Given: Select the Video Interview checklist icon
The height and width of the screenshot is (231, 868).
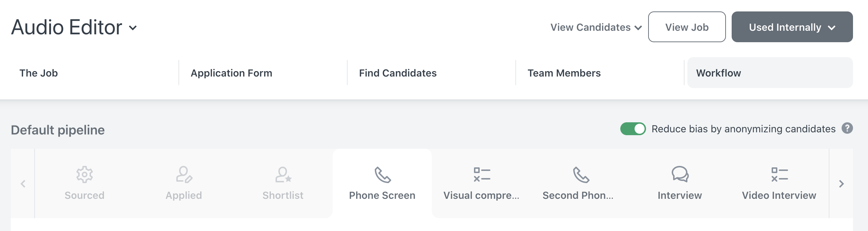Looking at the screenshot, I should (x=779, y=175).
